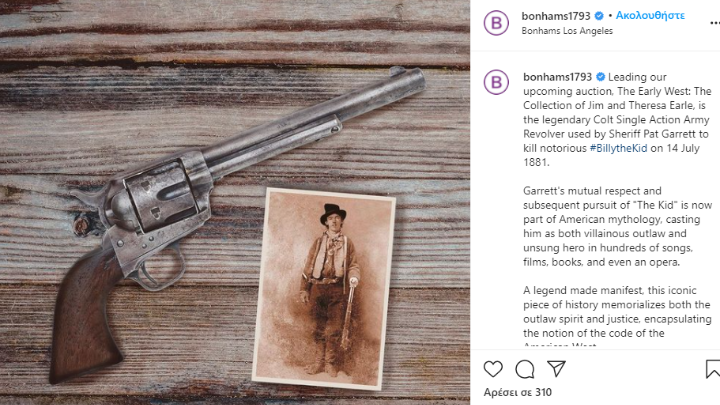Open bonhams1793 username in the caption
Screen dimensions: 720x405
pyautogui.click(x=557, y=77)
